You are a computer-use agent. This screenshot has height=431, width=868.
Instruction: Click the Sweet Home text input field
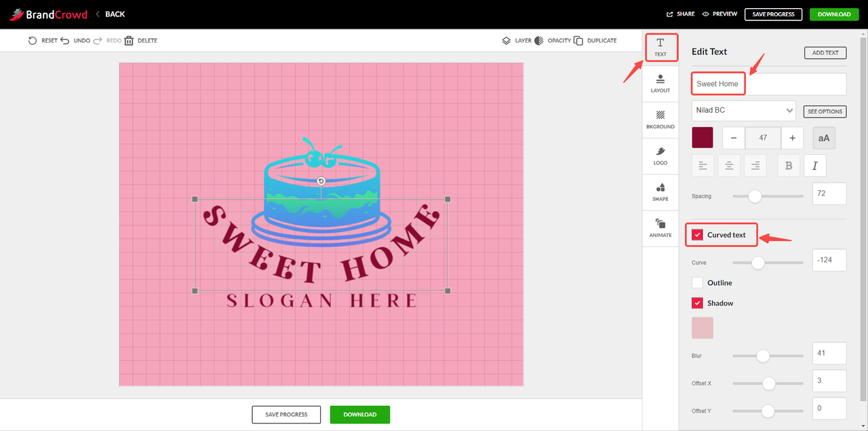pyautogui.click(x=769, y=84)
